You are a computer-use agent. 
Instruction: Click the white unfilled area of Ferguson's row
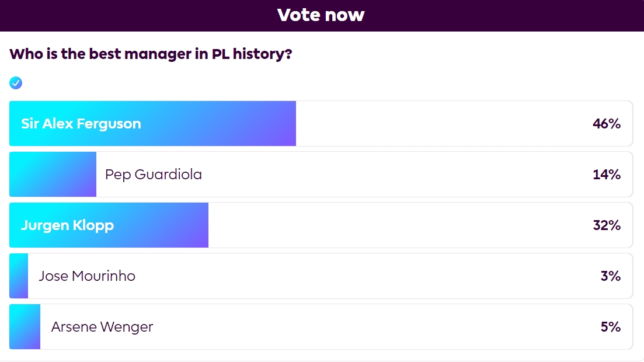point(438,124)
